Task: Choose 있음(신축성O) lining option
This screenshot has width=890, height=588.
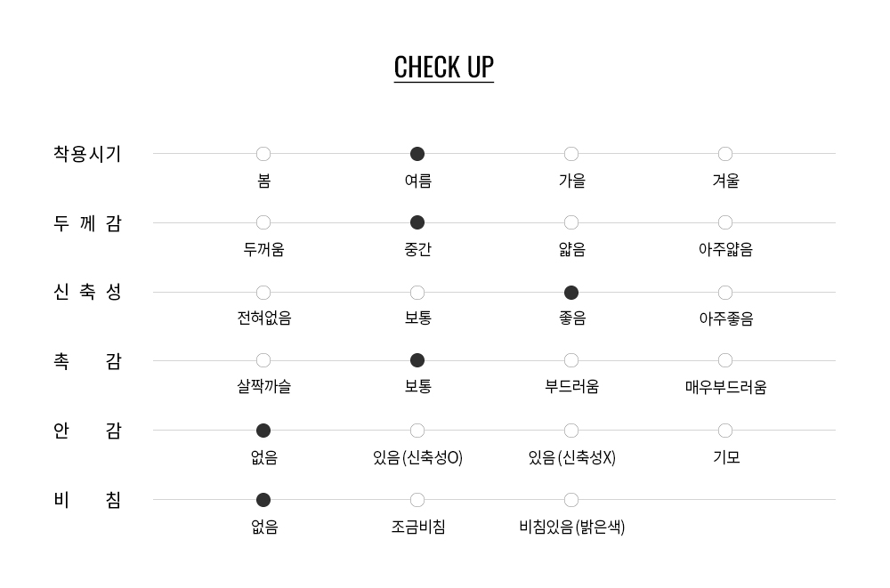Action: click(417, 431)
